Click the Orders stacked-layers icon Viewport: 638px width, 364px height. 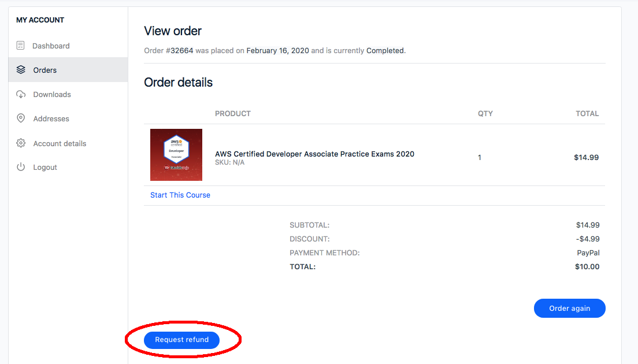(21, 70)
